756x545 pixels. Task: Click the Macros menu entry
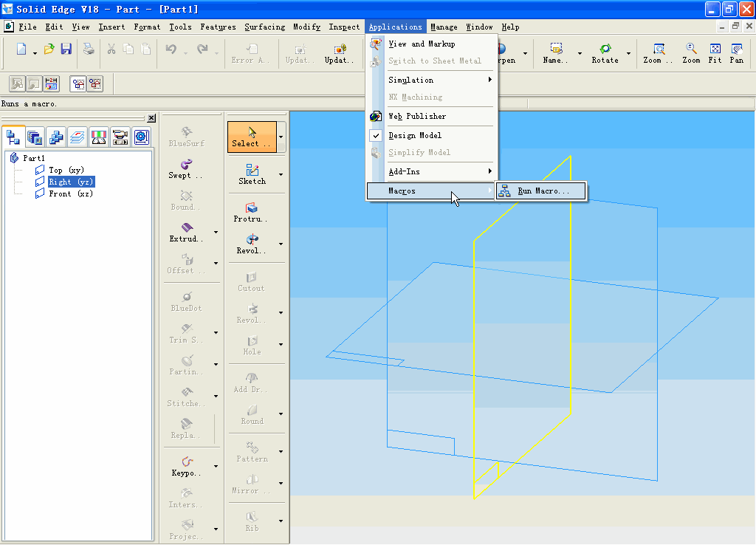pos(431,191)
